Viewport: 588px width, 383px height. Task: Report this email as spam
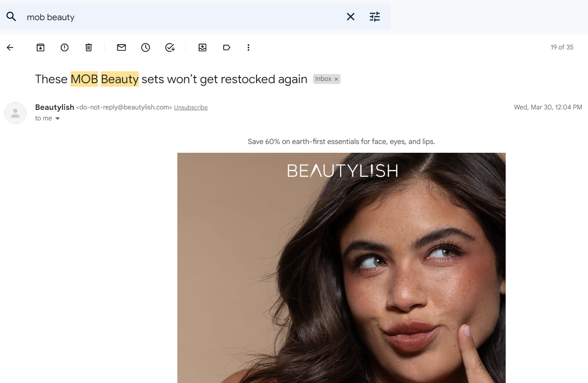pyautogui.click(x=64, y=47)
